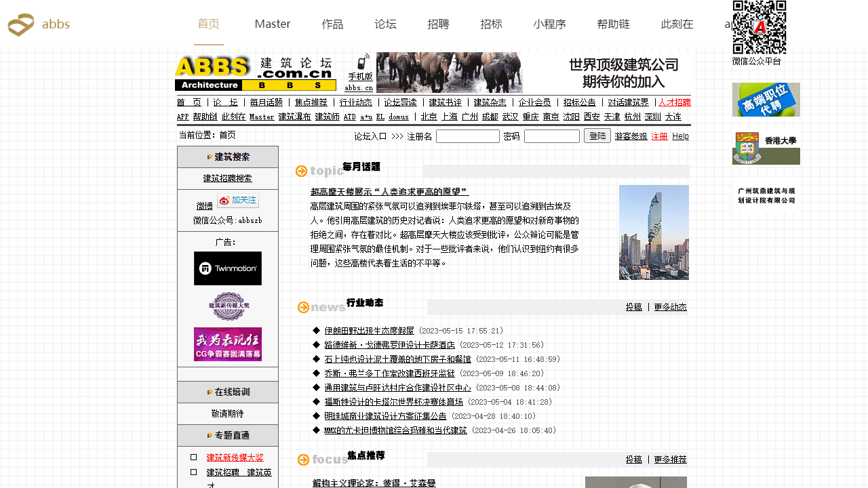This screenshot has height=488, width=868.
Task: Focus the 注册名 username input field
Action: click(x=468, y=136)
